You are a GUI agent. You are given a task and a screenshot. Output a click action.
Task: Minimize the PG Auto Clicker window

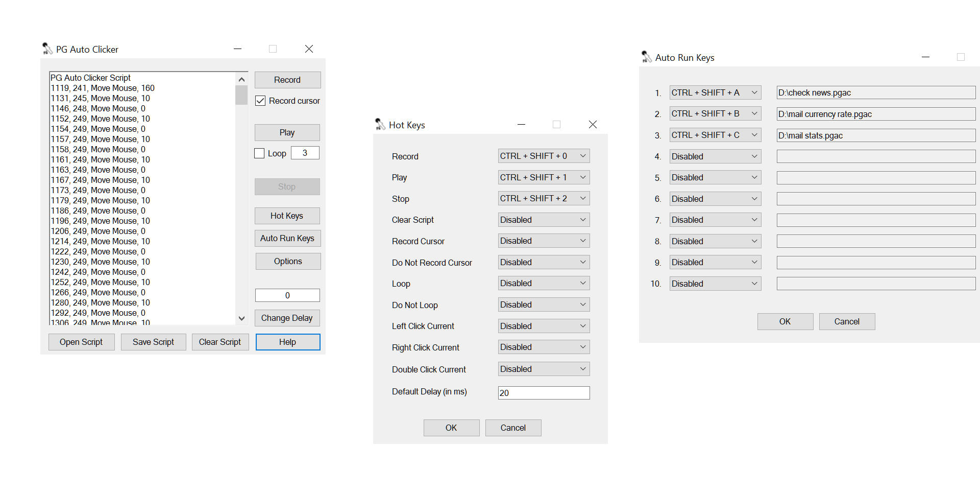click(237, 49)
